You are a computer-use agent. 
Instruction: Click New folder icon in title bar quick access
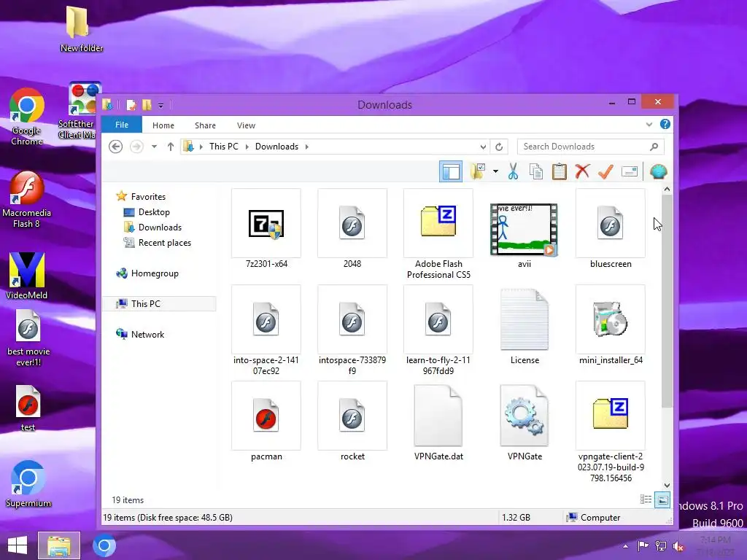pos(147,105)
